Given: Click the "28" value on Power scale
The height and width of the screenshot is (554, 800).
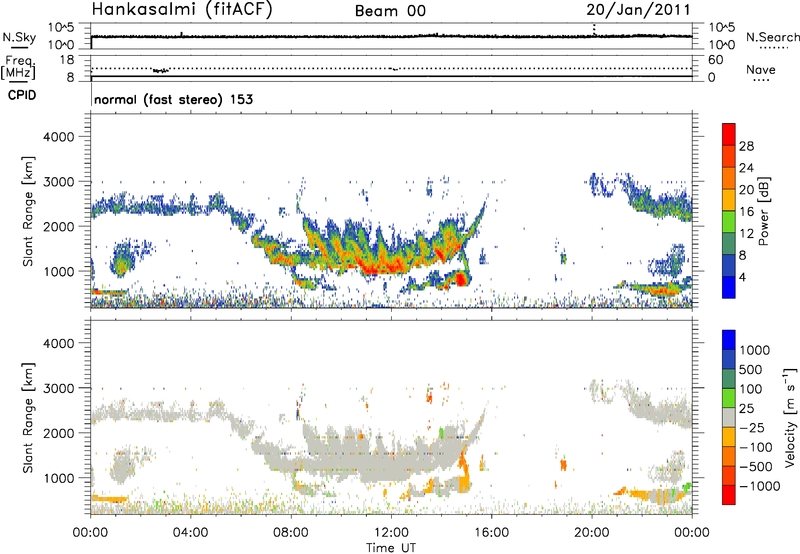Looking at the screenshot, I should (x=746, y=146).
